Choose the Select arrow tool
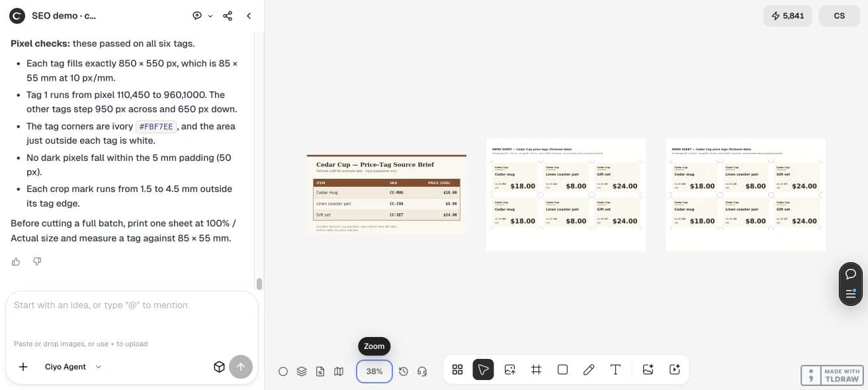The image size is (868, 390). click(484, 369)
